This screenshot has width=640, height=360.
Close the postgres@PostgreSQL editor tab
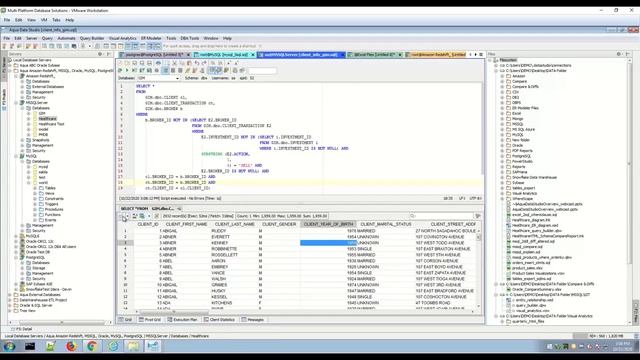click(188, 55)
